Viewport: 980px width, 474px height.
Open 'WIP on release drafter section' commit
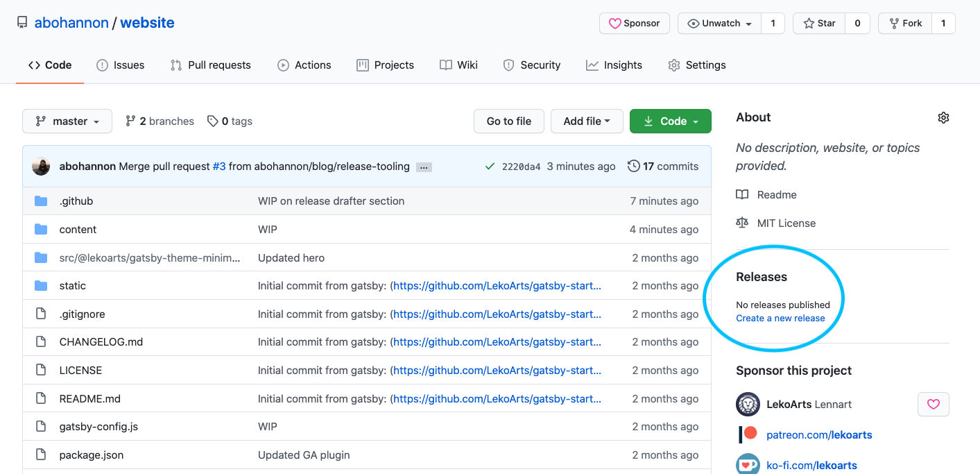331,201
